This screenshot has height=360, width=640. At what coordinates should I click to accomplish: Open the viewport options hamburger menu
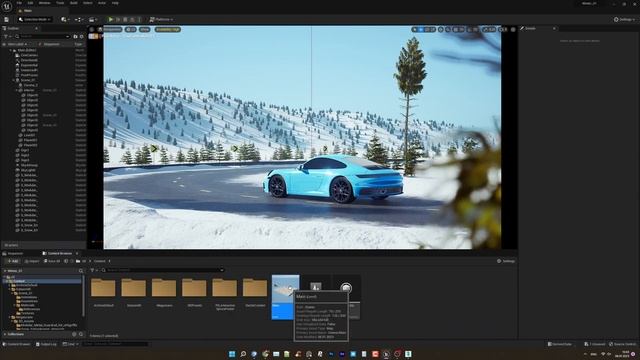(x=92, y=29)
